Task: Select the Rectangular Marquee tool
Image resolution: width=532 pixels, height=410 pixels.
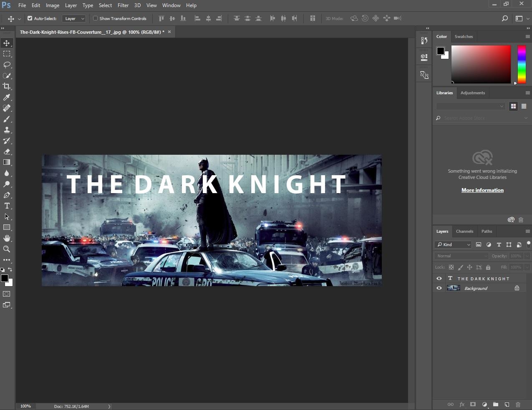Action: click(7, 54)
